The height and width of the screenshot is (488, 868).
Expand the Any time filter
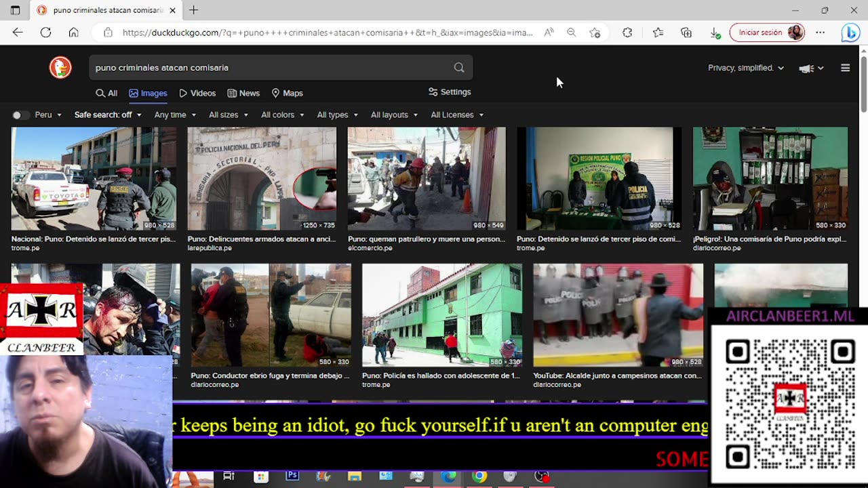(x=174, y=115)
